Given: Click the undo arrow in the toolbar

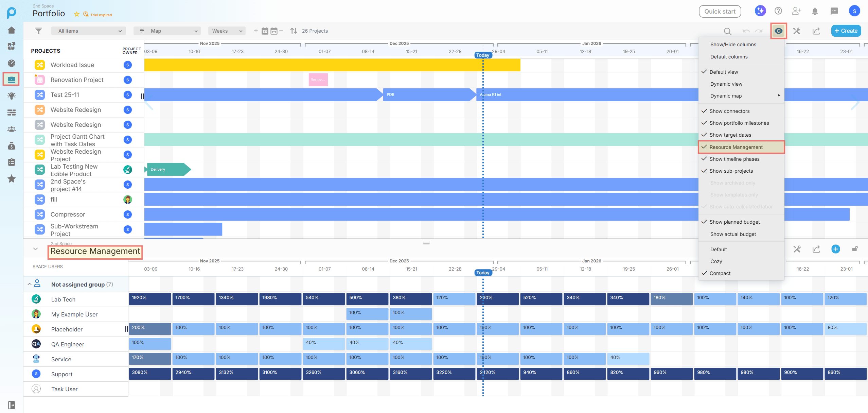Looking at the screenshot, I should pyautogui.click(x=746, y=31).
